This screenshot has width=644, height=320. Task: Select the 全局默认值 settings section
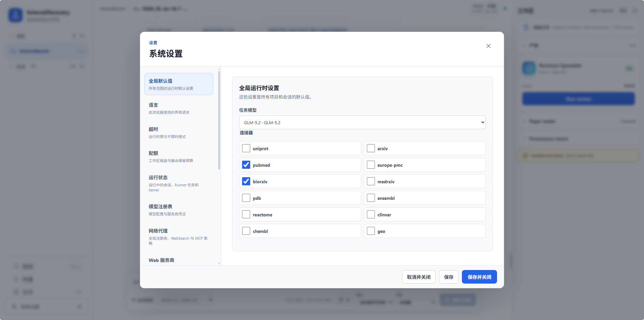(179, 84)
